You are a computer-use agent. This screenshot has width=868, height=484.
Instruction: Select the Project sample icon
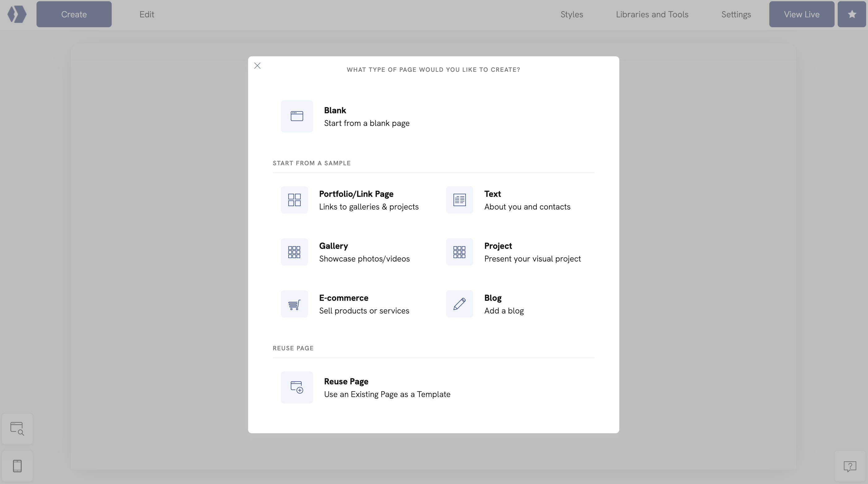[x=459, y=251]
